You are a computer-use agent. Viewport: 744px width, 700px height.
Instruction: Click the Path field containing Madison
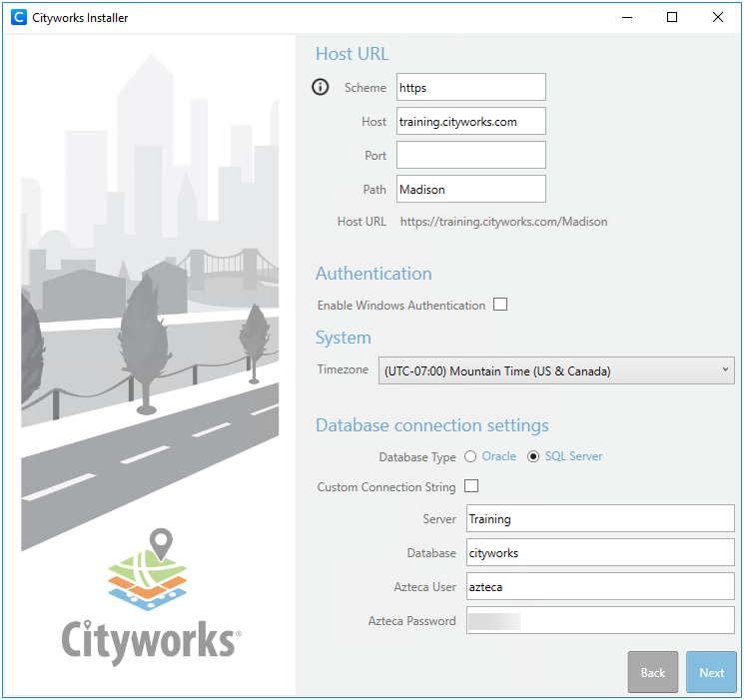471,189
